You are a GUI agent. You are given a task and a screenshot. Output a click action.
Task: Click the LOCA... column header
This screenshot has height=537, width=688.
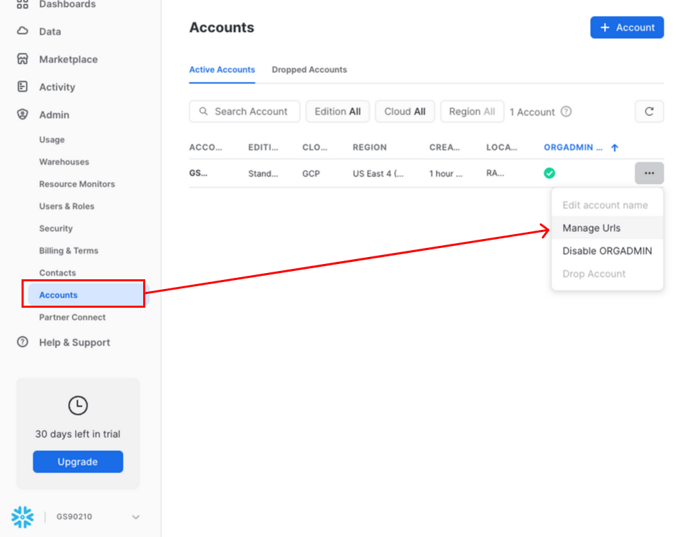[502, 147]
